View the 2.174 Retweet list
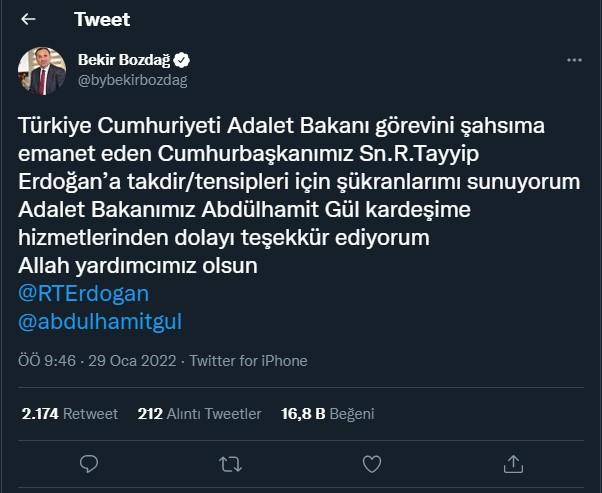Viewport: 602px width, 493px height. click(69, 413)
